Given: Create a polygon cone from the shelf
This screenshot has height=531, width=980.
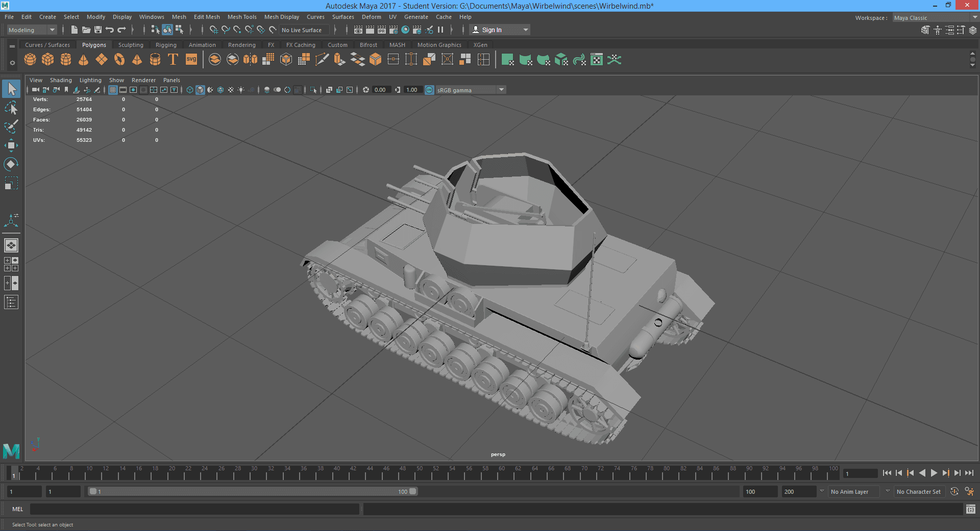Looking at the screenshot, I should coord(83,60).
